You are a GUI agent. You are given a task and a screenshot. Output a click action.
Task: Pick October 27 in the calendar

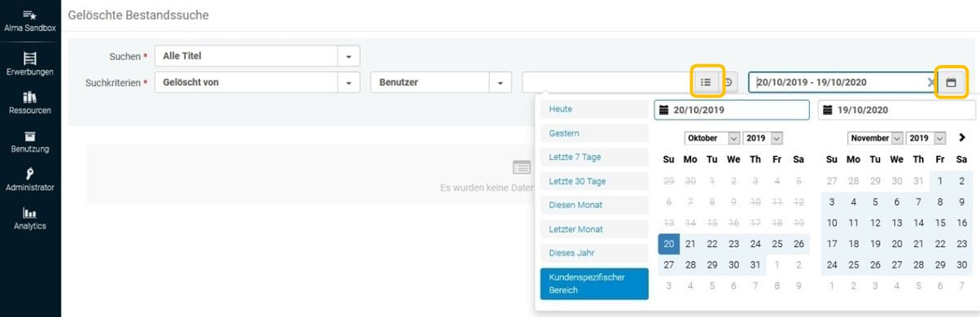pyautogui.click(x=668, y=265)
